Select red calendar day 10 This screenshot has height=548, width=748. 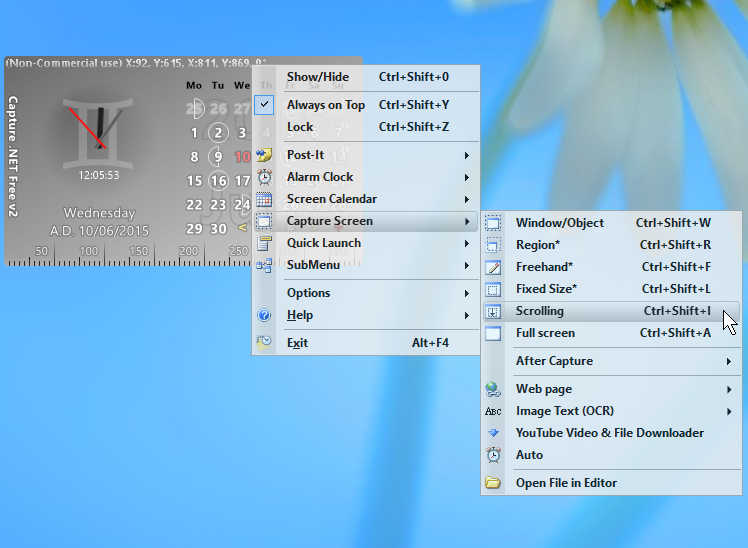point(243,156)
